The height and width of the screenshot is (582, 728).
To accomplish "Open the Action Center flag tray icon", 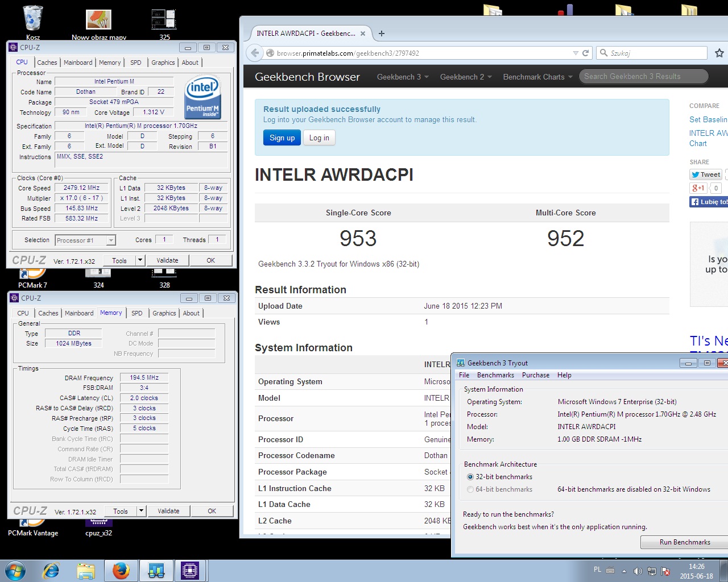I will coord(665,571).
